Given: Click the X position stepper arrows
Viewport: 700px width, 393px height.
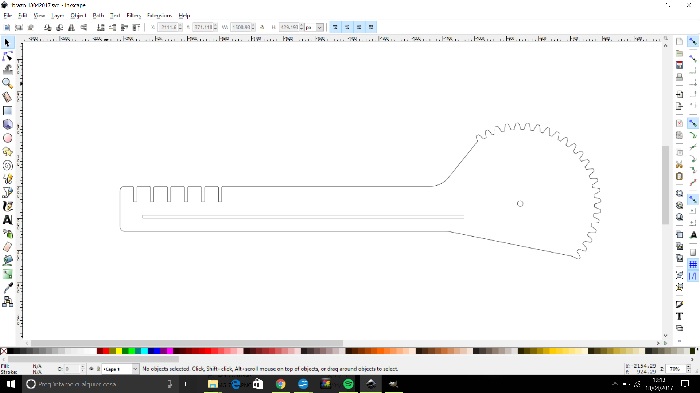Looking at the screenshot, I should (x=180, y=27).
